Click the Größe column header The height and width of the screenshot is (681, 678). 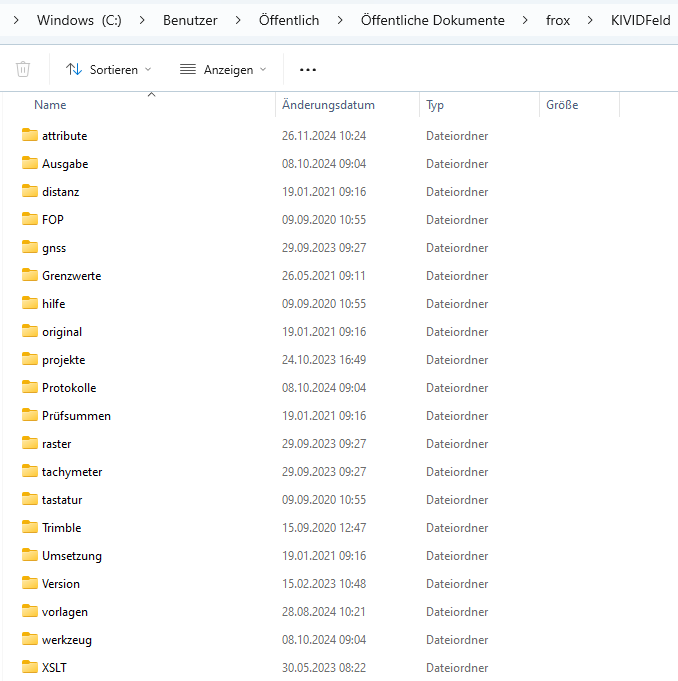(562, 105)
